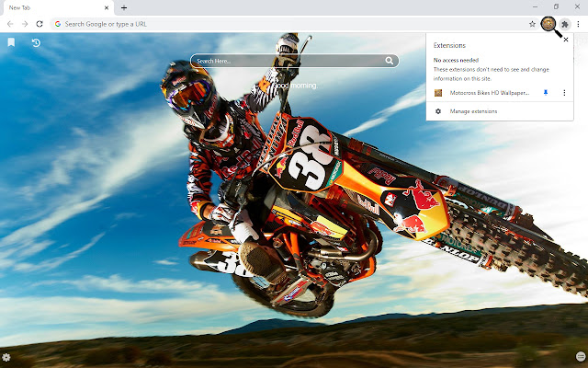
Task: Open the Extensions puzzle piece icon
Action: [565, 25]
